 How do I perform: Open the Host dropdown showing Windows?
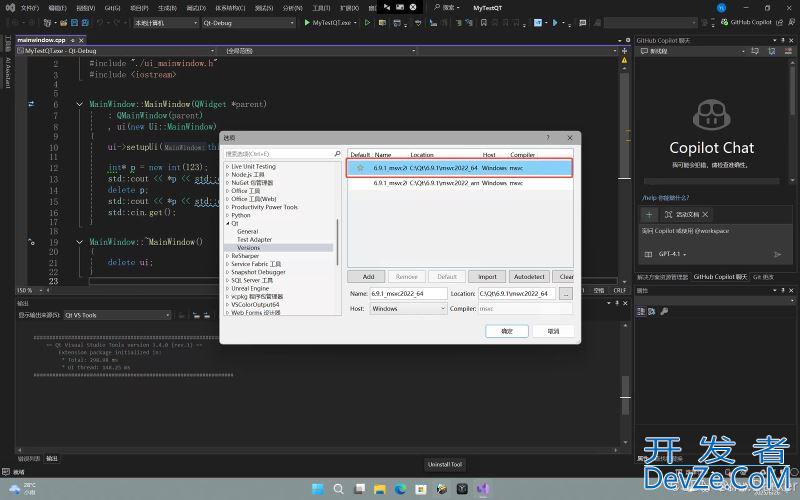(x=408, y=309)
